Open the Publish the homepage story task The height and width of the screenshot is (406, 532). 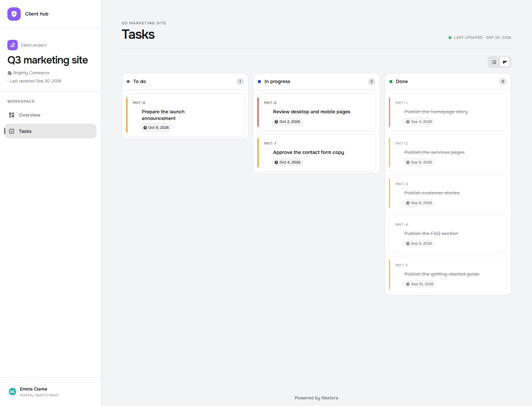[x=448, y=112]
